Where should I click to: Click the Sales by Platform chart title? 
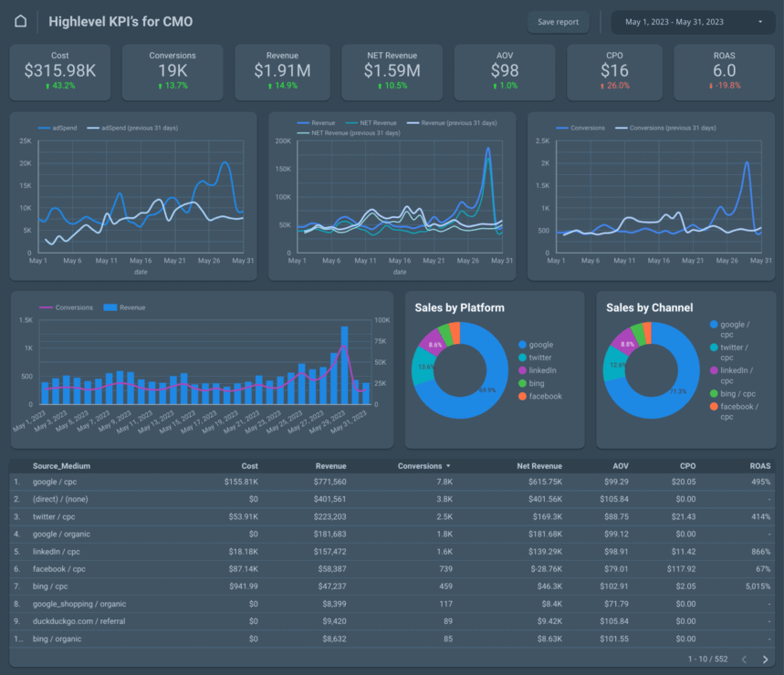click(x=459, y=307)
